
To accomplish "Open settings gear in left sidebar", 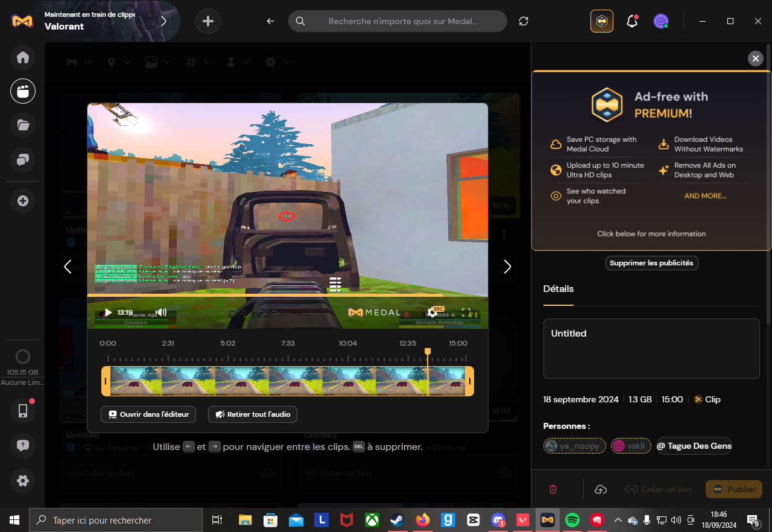I will pos(23,481).
